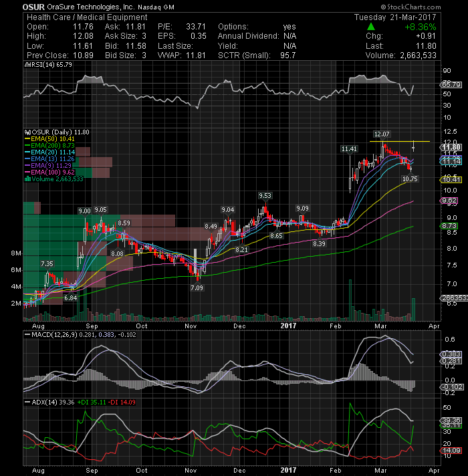Click the OraSure Technologies, Inc. company name
This screenshot has height=476, width=468.
[91, 7]
